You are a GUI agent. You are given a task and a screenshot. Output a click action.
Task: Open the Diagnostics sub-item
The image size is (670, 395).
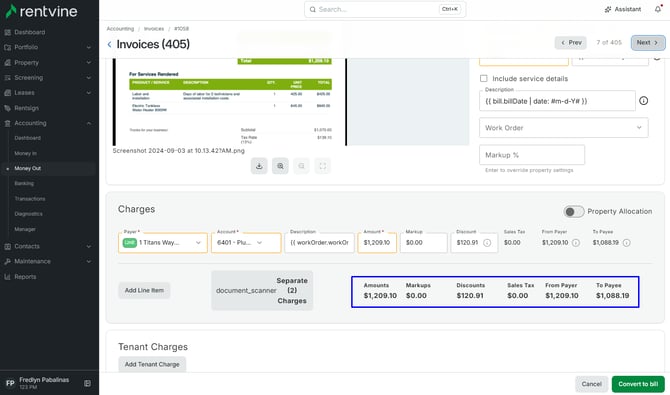pyautogui.click(x=28, y=214)
